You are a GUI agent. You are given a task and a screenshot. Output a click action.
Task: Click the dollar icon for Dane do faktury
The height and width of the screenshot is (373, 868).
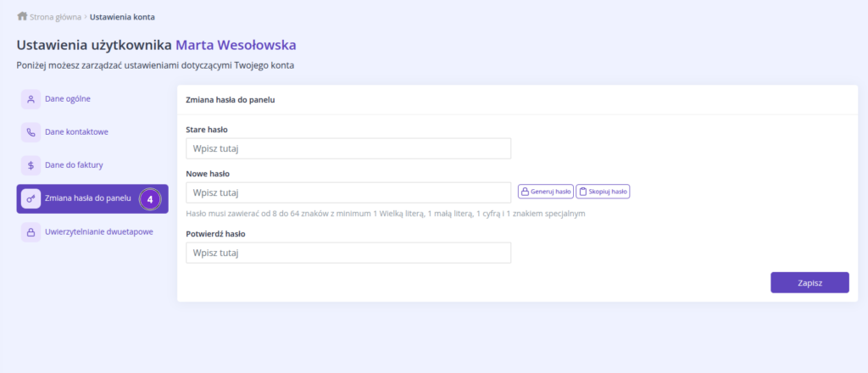(x=31, y=165)
